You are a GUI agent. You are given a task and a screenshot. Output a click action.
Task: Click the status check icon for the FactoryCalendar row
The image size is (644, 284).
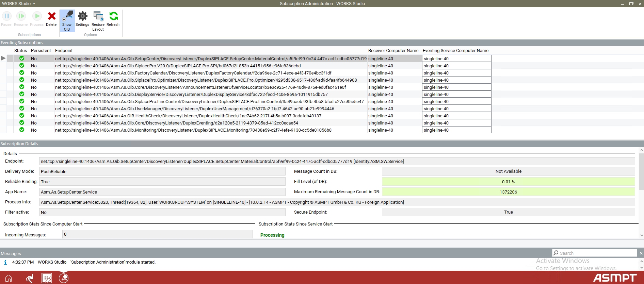tap(22, 73)
